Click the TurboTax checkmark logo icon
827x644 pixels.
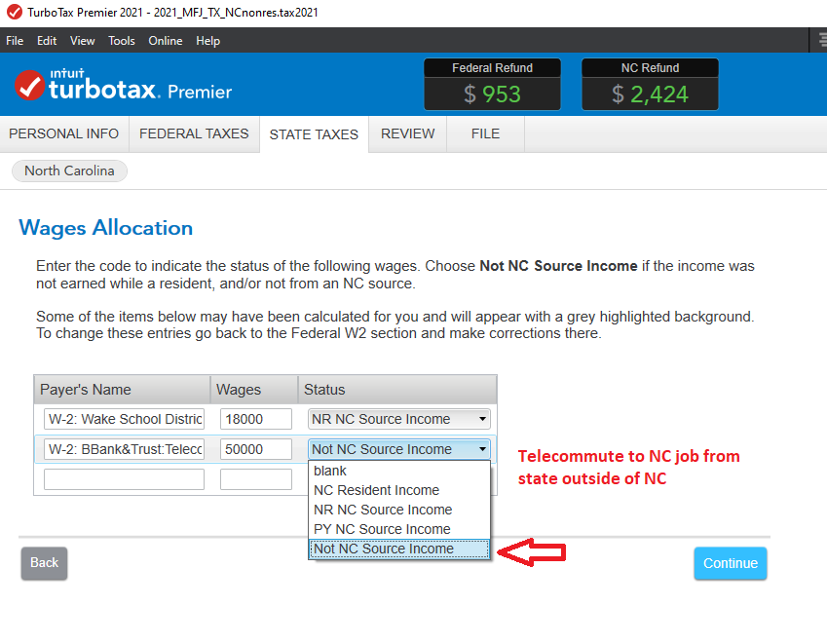pos(29,85)
